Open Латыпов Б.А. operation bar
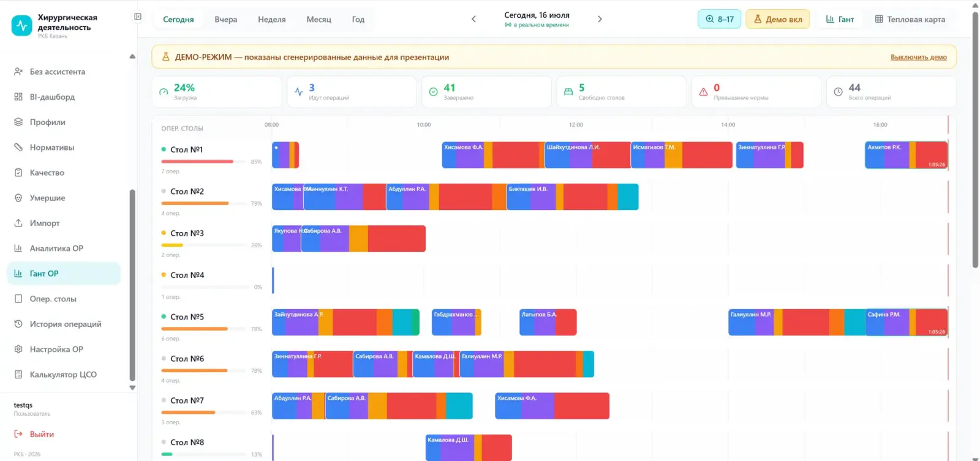 click(548, 322)
